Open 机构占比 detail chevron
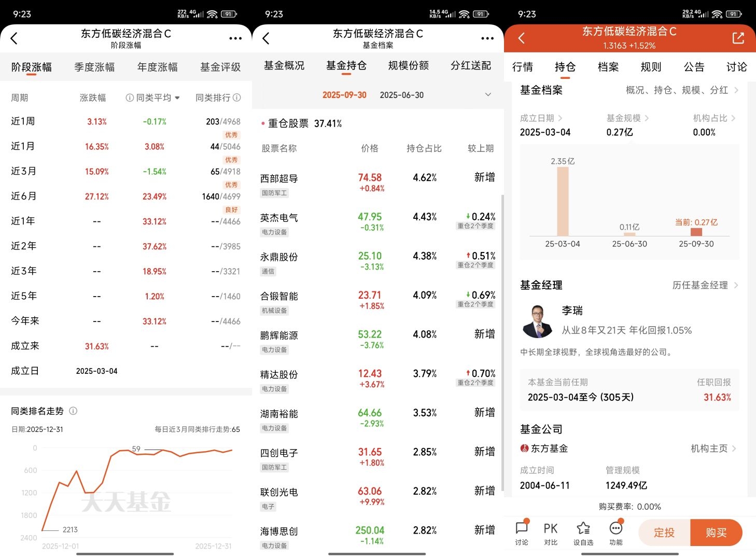Viewport: 756px width, 560px height. (733, 118)
